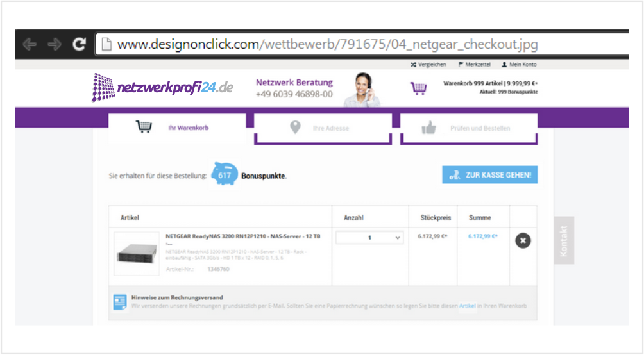The width and height of the screenshot is (644, 355).
Task: Click the phone number +49 6039 46898-00
Action: pos(294,94)
